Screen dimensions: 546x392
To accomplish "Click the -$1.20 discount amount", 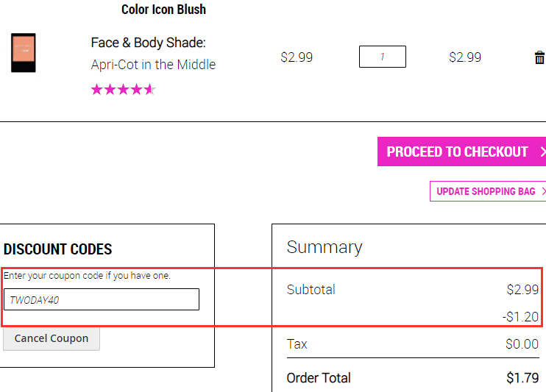I will pos(520,317).
